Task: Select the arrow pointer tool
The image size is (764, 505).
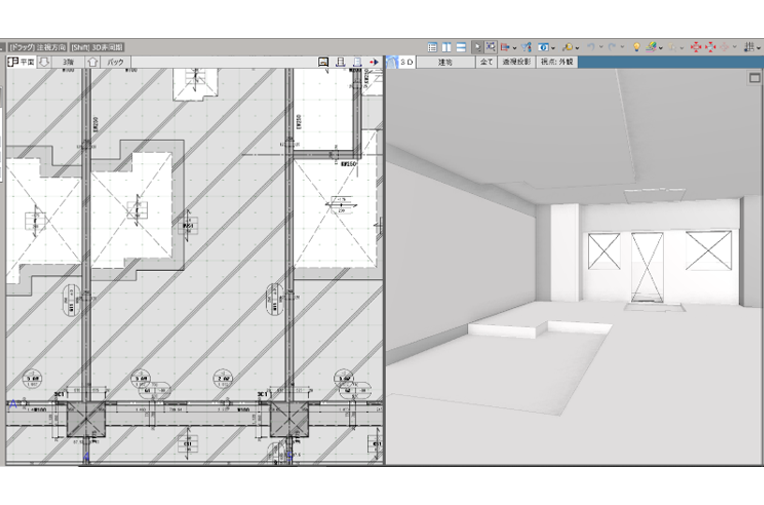Action: tap(478, 47)
